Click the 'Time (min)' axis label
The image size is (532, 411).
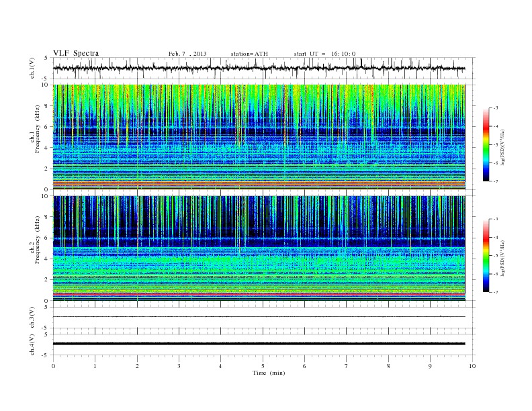[269, 373]
